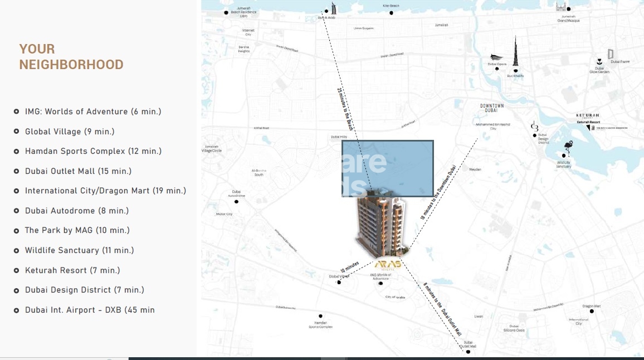Select the Jumeirah Grand Mosque marker

568,8
